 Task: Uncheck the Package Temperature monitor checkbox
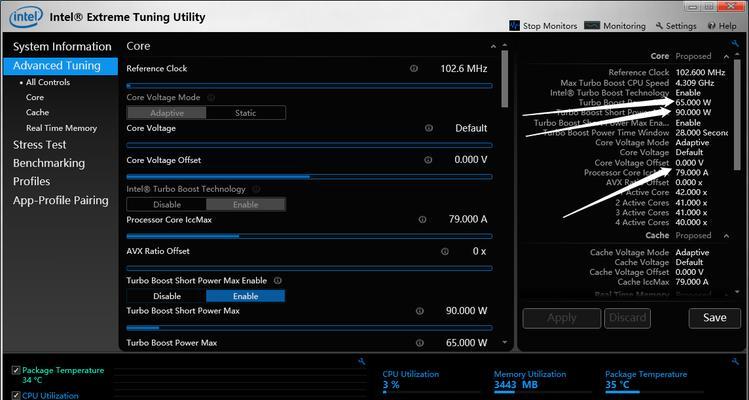tap(16, 370)
